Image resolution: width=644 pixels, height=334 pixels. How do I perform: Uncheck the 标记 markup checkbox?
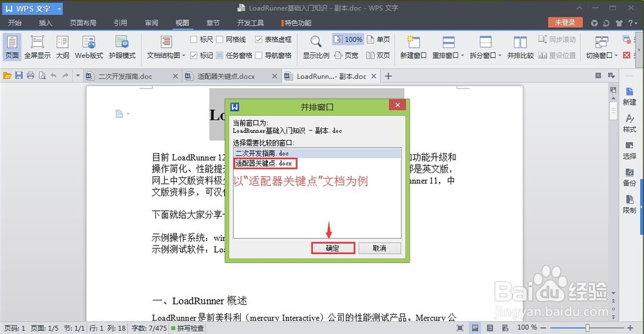pos(194,55)
